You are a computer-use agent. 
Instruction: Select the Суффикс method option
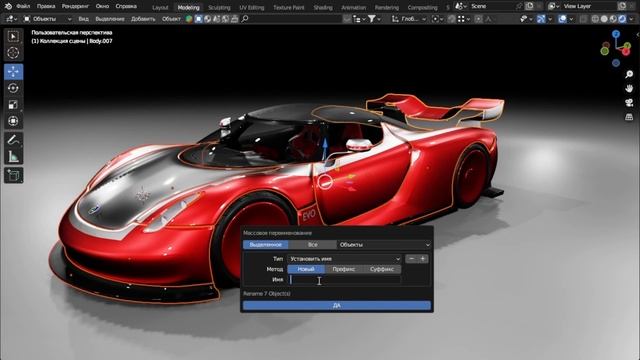(382, 269)
